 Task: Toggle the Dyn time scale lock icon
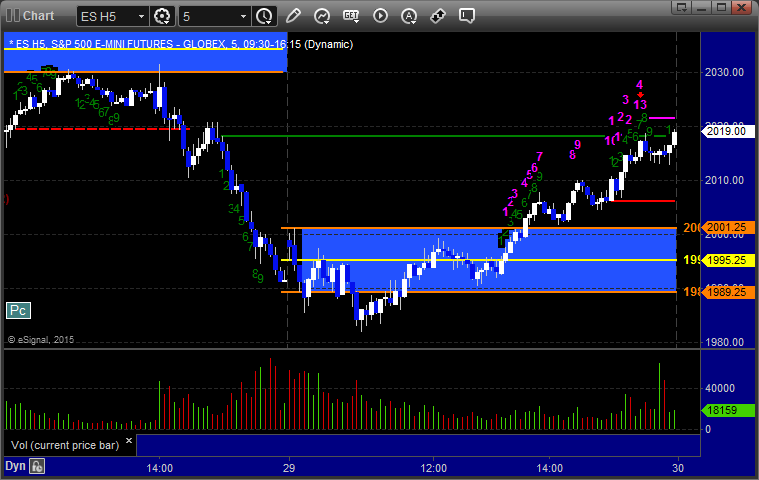point(37,466)
